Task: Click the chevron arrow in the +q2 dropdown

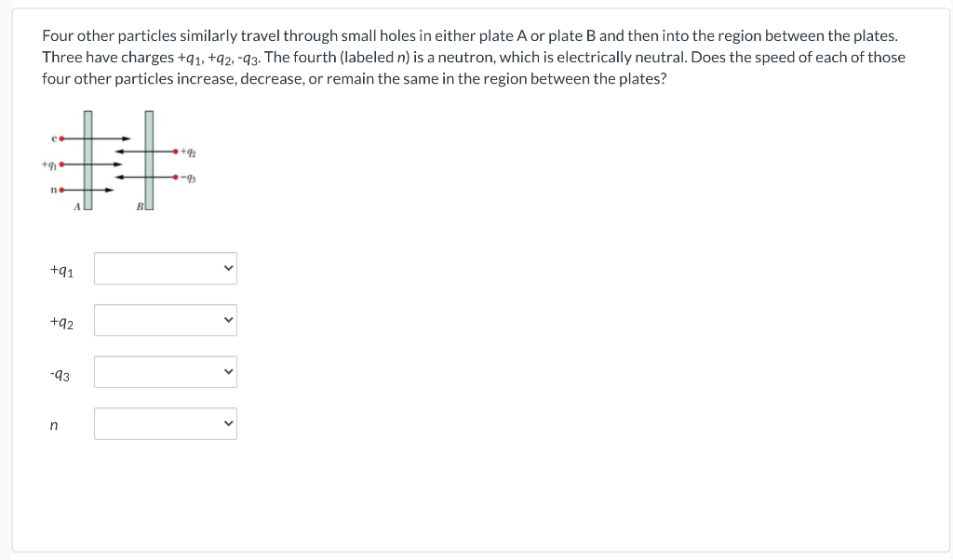Action: [229, 319]
